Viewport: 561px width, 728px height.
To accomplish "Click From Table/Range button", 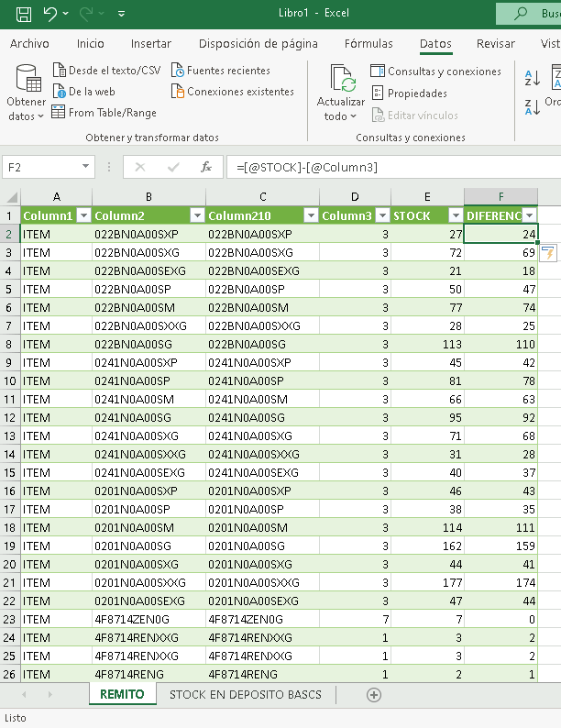I will click(104, 113).
